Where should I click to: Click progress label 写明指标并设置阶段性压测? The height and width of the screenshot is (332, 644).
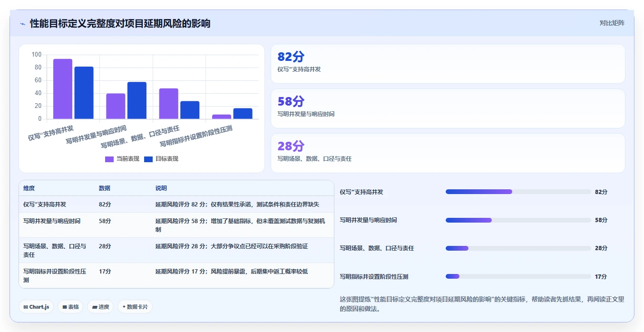click(374, 276)
